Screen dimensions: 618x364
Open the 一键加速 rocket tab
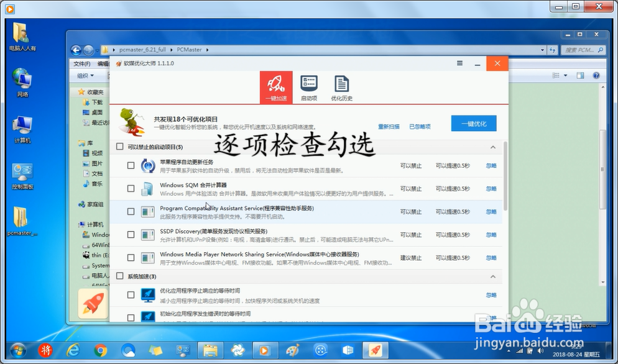276,88
